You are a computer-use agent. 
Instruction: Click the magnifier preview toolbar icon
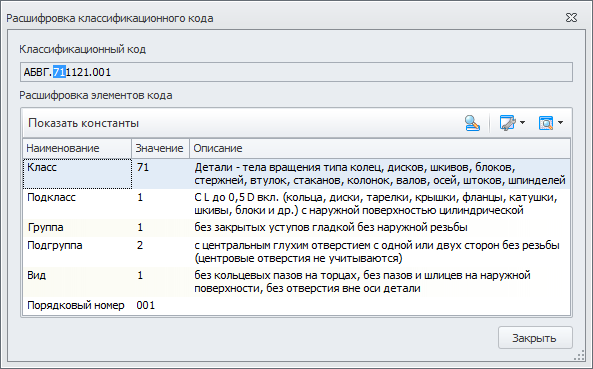[x=545, y=123]
